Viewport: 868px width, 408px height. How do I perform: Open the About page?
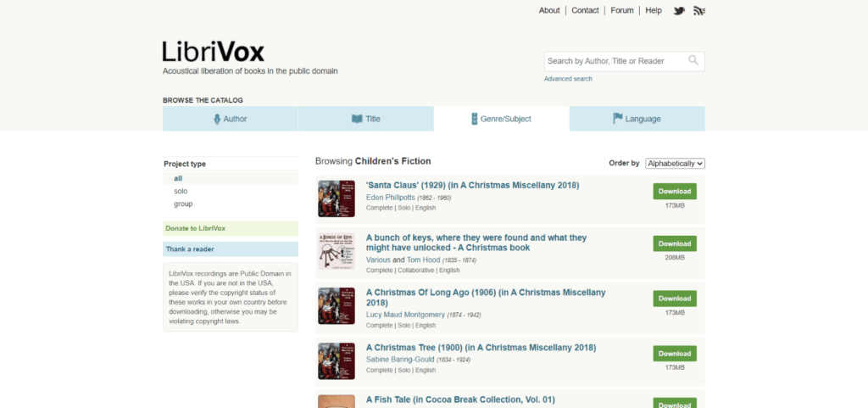coord(549,10)
